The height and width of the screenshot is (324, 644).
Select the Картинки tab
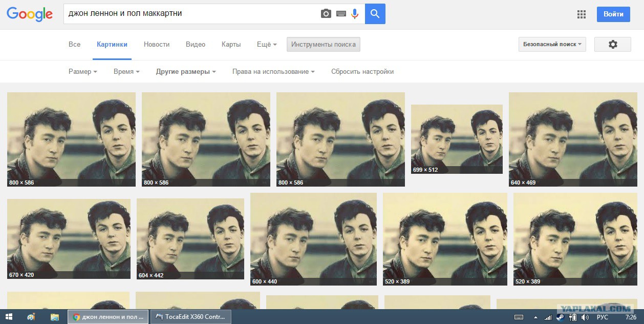click(112, 45)
